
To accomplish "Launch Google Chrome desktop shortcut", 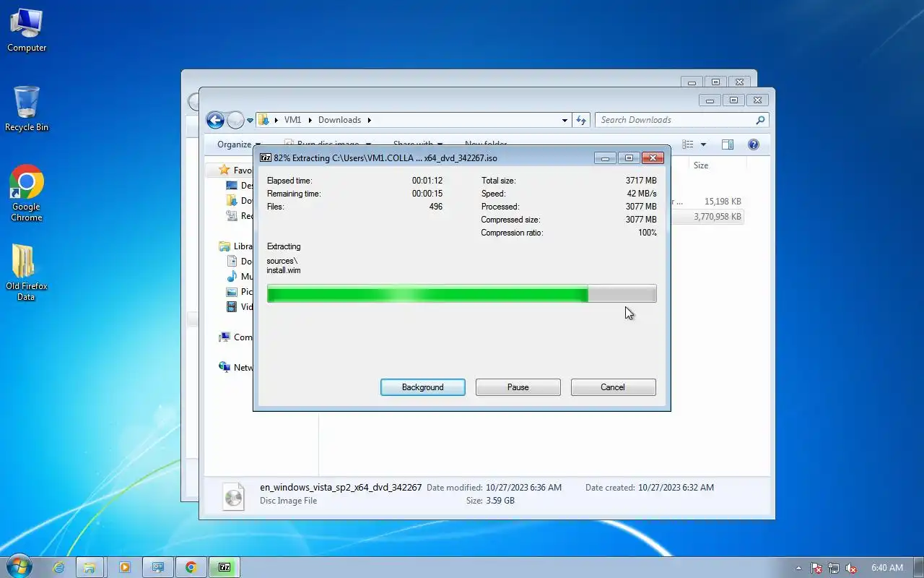I will [27, 193].
